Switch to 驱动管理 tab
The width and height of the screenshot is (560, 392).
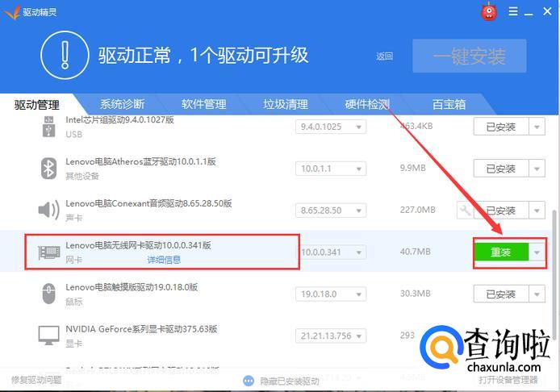37,105
